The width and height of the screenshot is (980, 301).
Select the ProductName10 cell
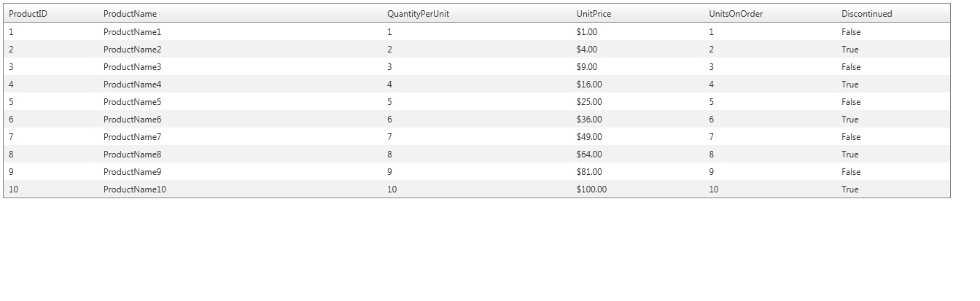[135, 189]
